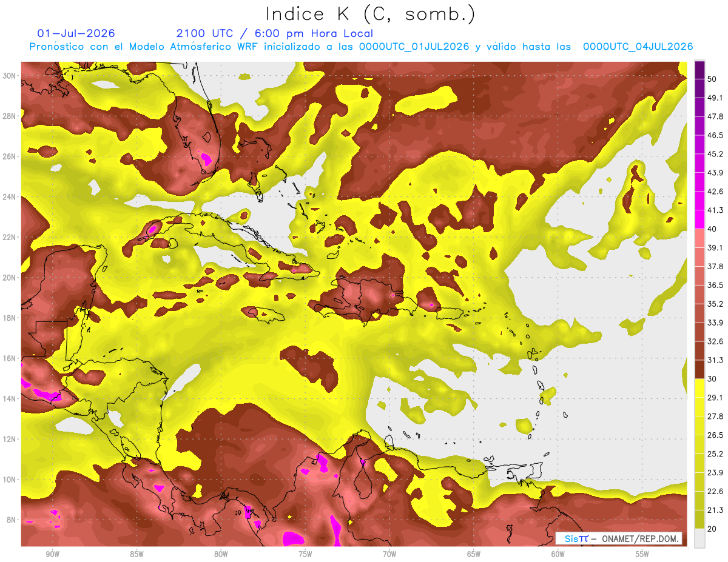728x562 pixels.
Task: Click the '42.6' legend value
Action: tap(715, 192)
